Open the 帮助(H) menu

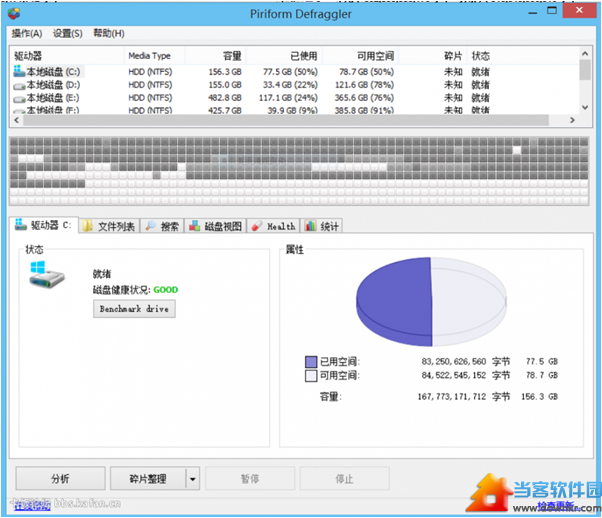109,33
